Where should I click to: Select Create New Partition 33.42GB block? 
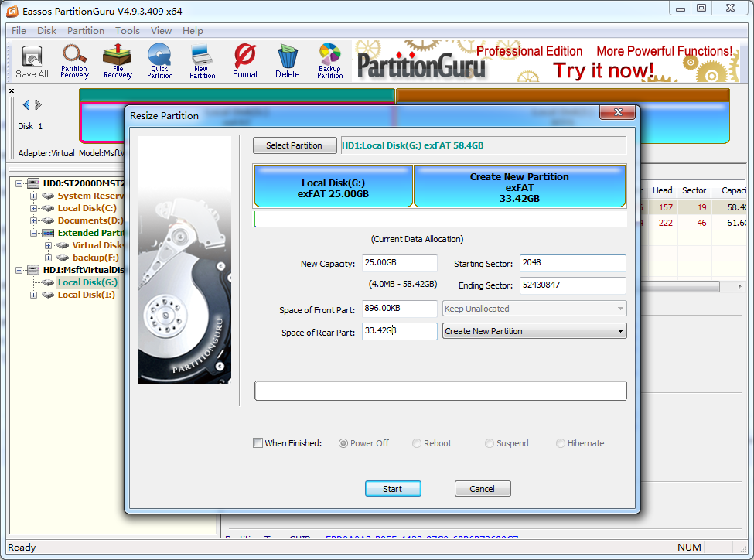click(x=520, y=186)
